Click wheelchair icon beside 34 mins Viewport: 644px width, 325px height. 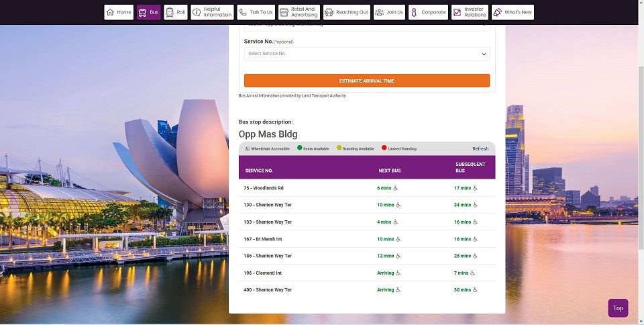pos(475,205)
